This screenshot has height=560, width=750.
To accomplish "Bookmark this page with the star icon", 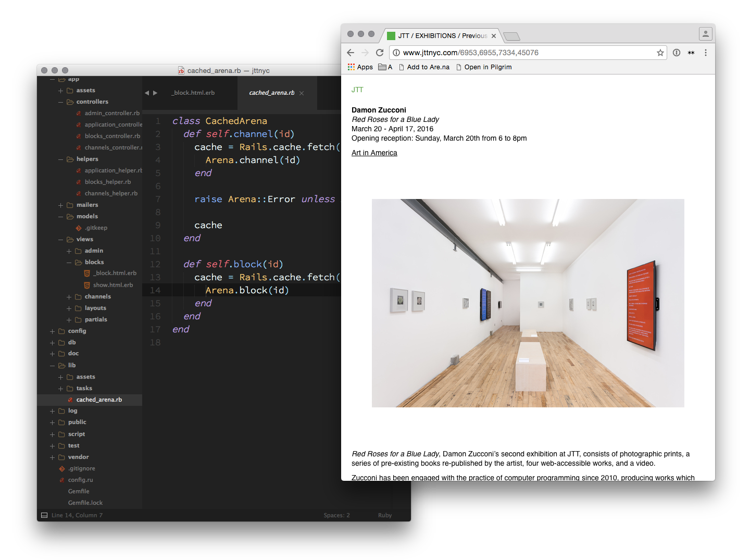I will 660,53.
